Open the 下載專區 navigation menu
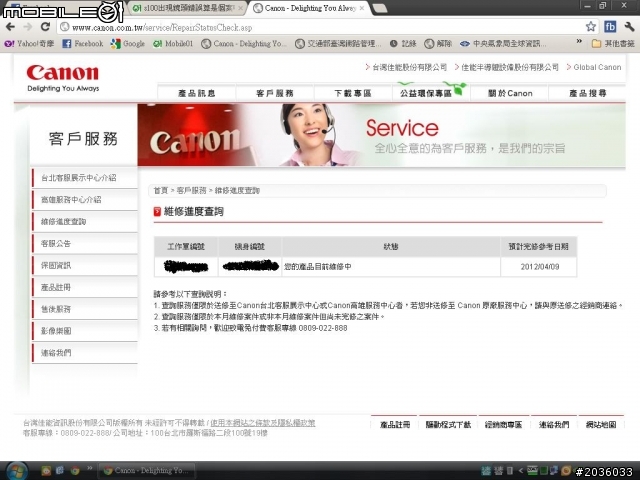 point(353,93)
